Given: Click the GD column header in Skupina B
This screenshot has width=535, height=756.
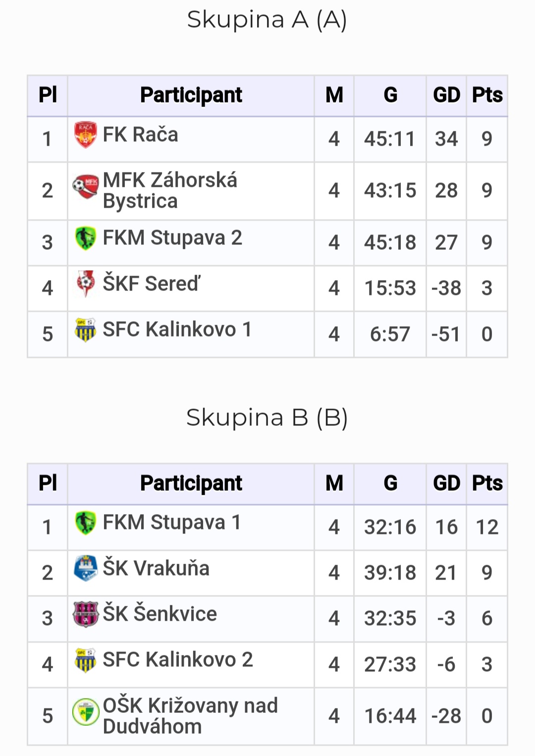Looking at the screenshot, I should point(446,483).
